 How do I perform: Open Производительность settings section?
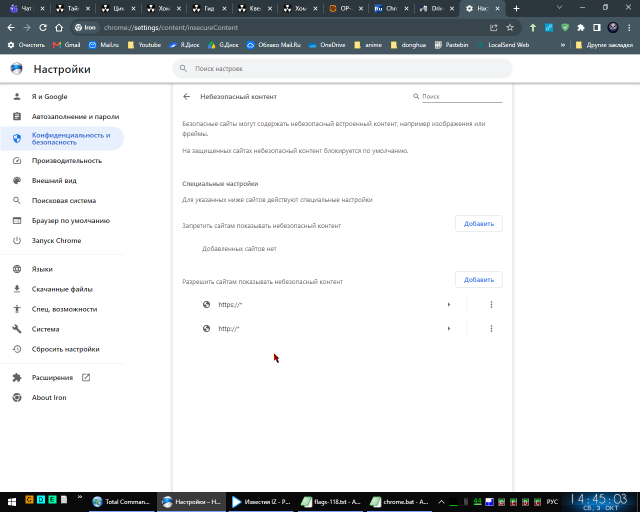62,161
